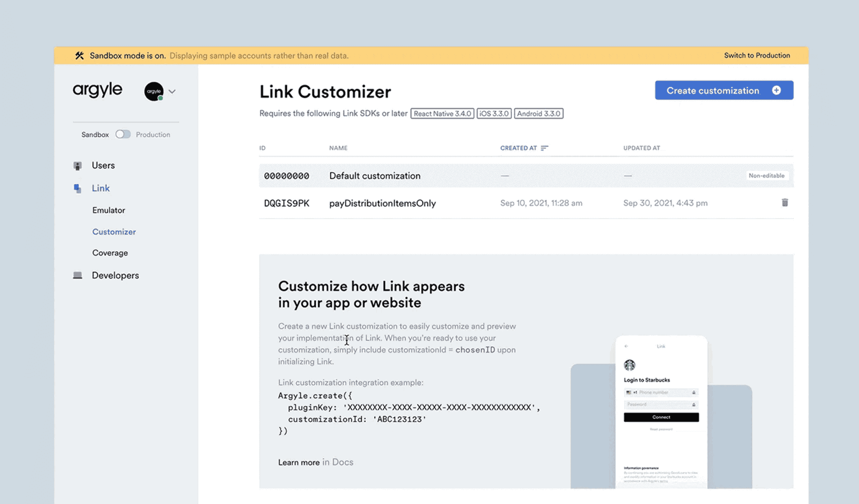Click the Non-editable badge

point(767,176)
